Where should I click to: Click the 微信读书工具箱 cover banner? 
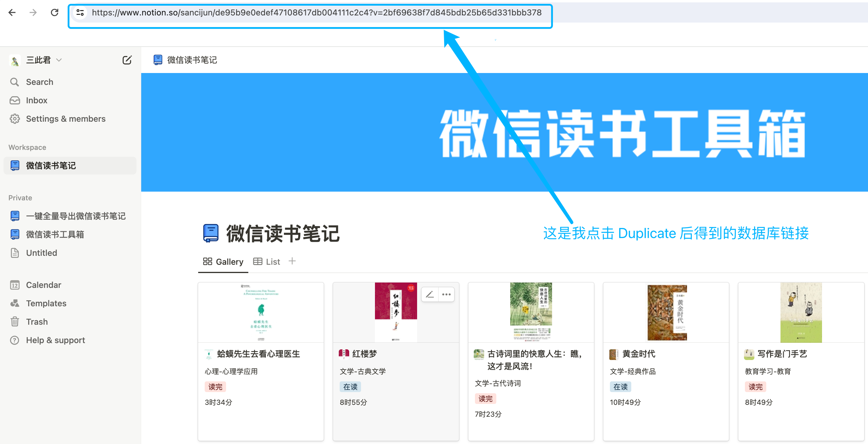click(x=504, y=132)
